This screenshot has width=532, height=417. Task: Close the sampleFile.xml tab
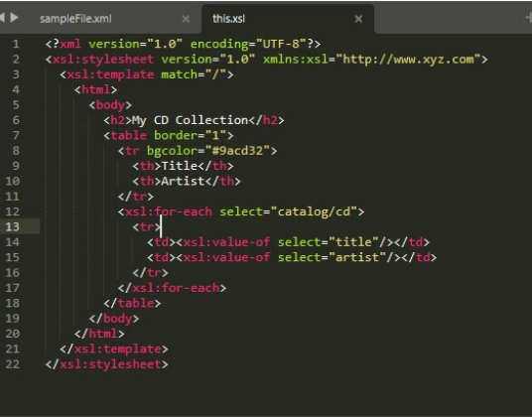186,19
